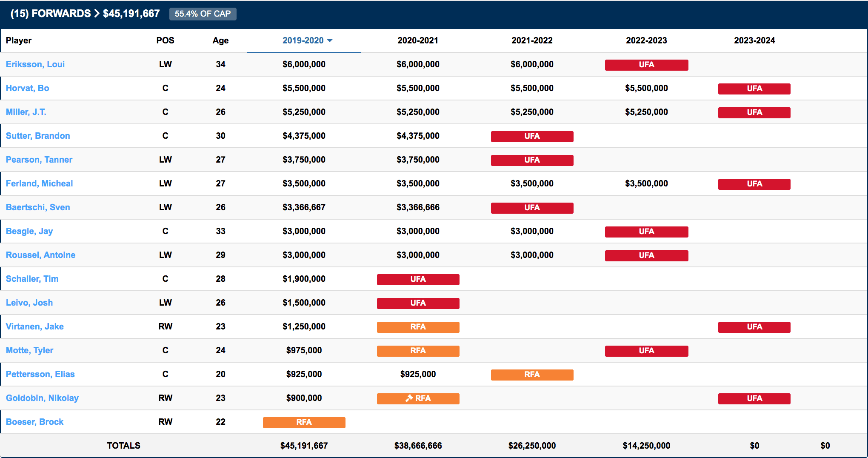Click Tim Schaller's red UFA badge

pyautogui.click(x=417, y=279)
